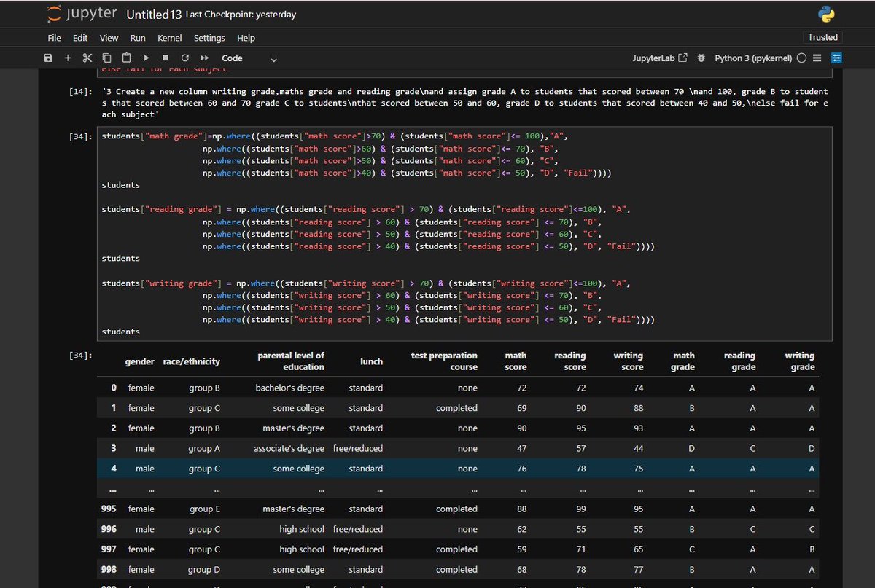The width and height of the screenshot is (875, 588).
Task: Click associate's degree cell in row 3
Action: coord(289,449)
